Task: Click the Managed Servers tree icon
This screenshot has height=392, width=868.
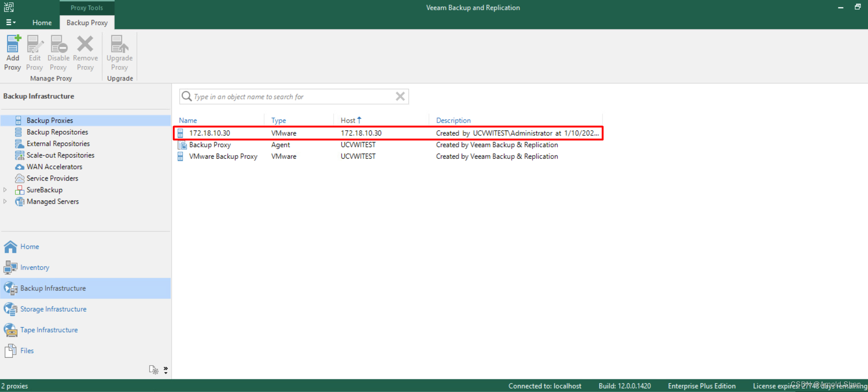Action: click(x=19, y=201)
